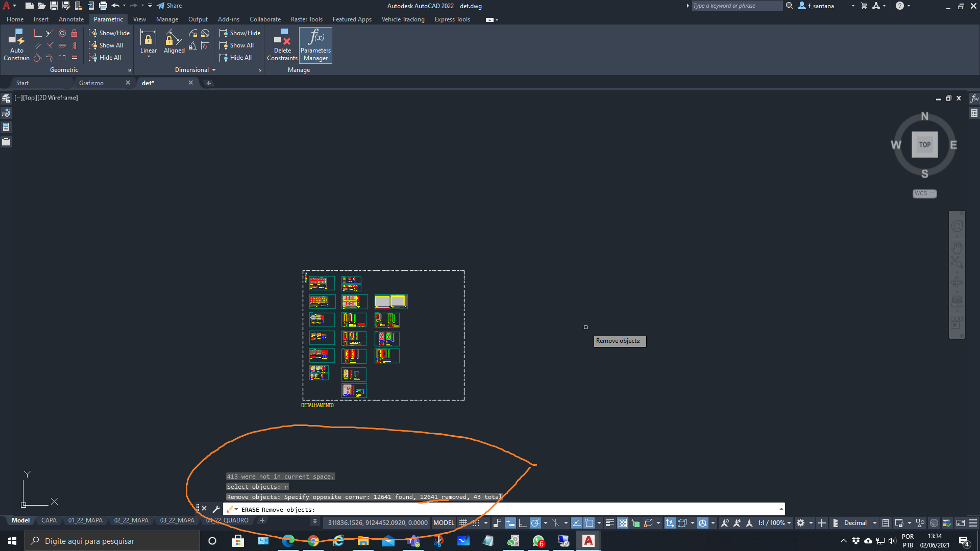Switch to the 03_22_MAPA layout tab
The width and height of the screenshot is (980, 551).
(x=177, y=520)
